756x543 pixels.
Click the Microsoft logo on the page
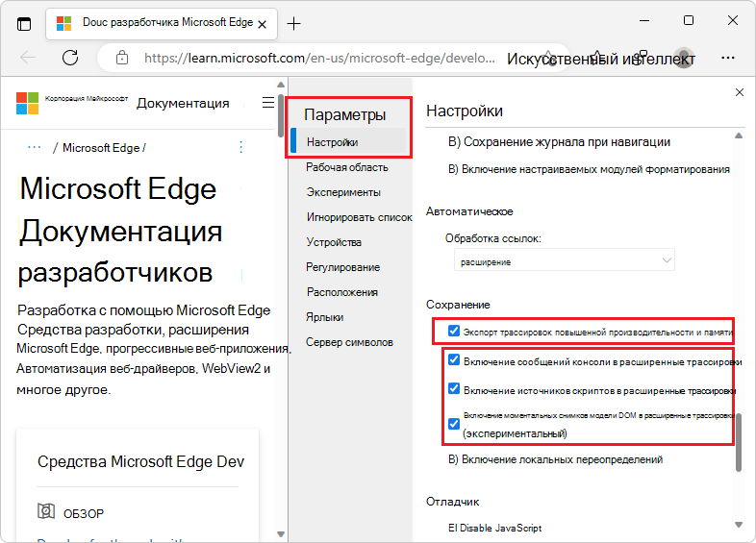(x=28, y=103)
